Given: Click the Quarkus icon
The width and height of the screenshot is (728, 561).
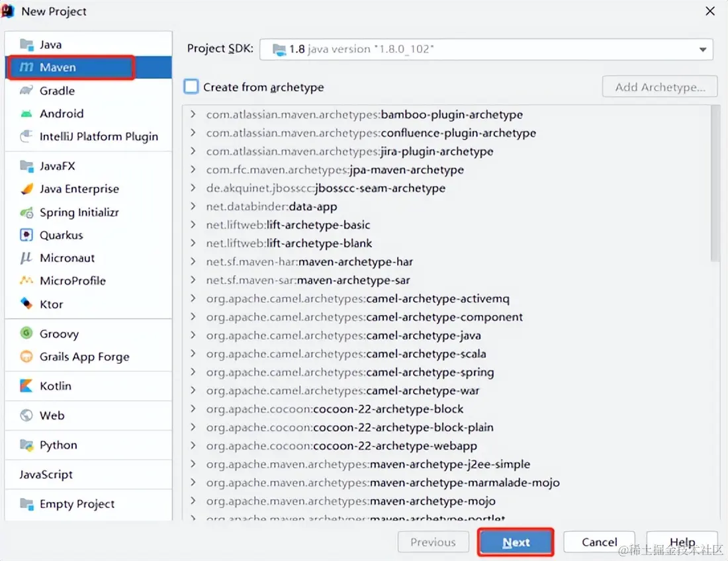Looking at the screenshot, I should pos(26,236).
